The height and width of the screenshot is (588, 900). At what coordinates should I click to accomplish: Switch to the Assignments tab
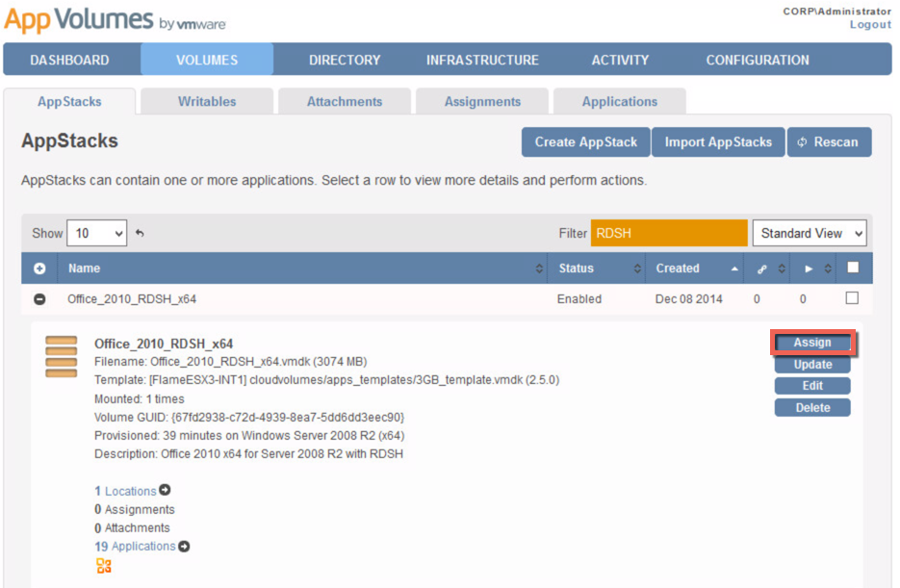tap(482, 102)
